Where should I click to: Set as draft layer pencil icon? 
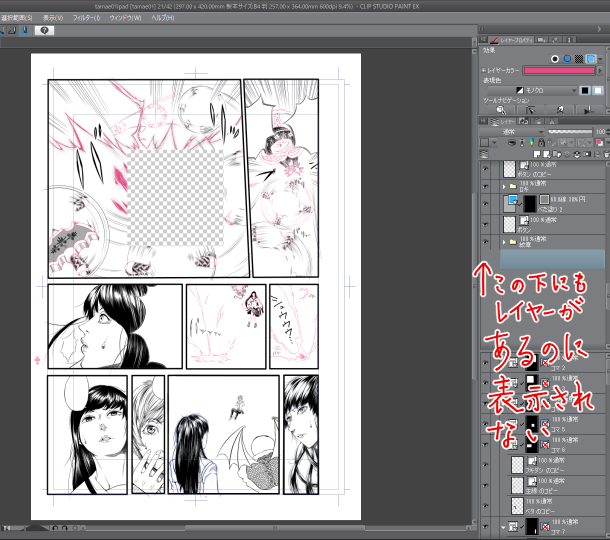(x=531, y=143)
